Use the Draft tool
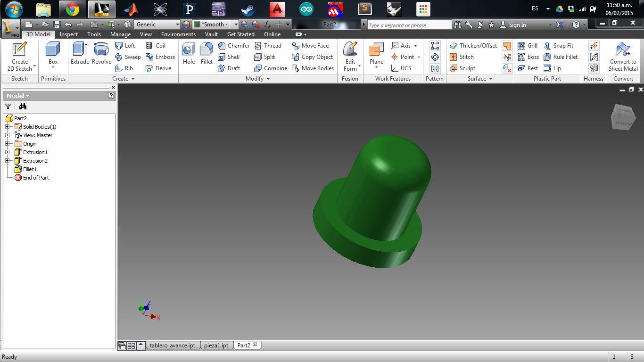 [229, 68]
